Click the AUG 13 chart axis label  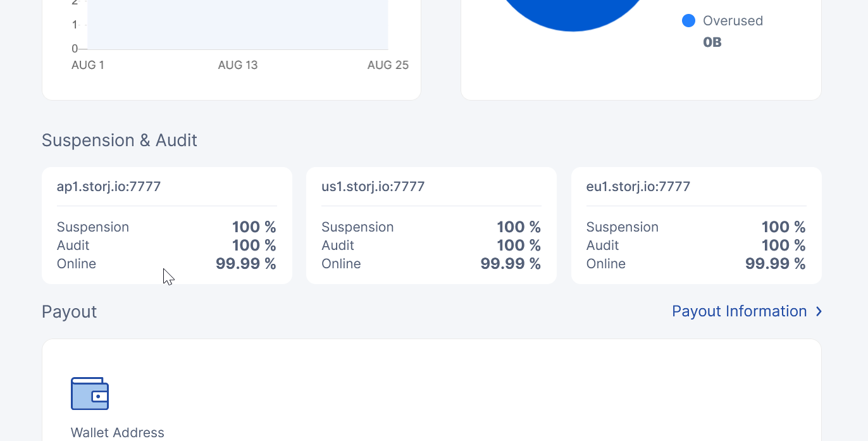coord(238,65)
